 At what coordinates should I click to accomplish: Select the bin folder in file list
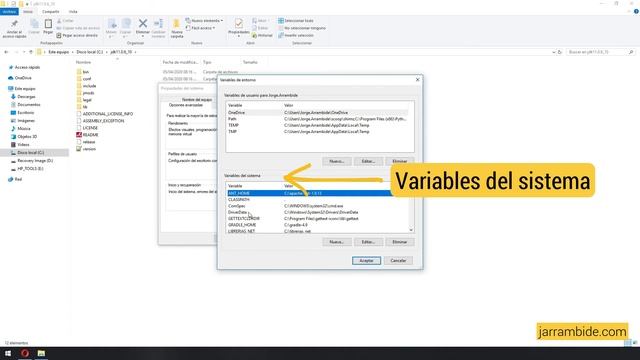85,72
